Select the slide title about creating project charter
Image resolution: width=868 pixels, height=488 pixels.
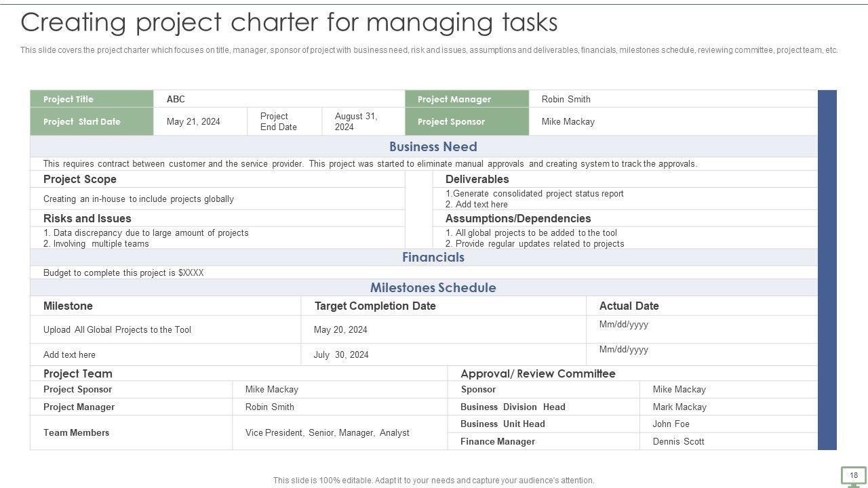(289, 22)
